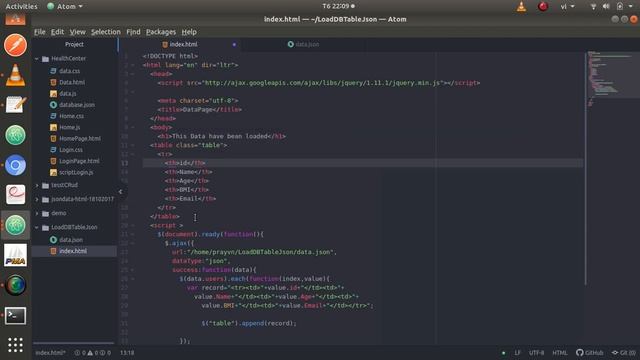
Task: Expand the demo folder
Action: pyautogui.click(x=37, y=213)
